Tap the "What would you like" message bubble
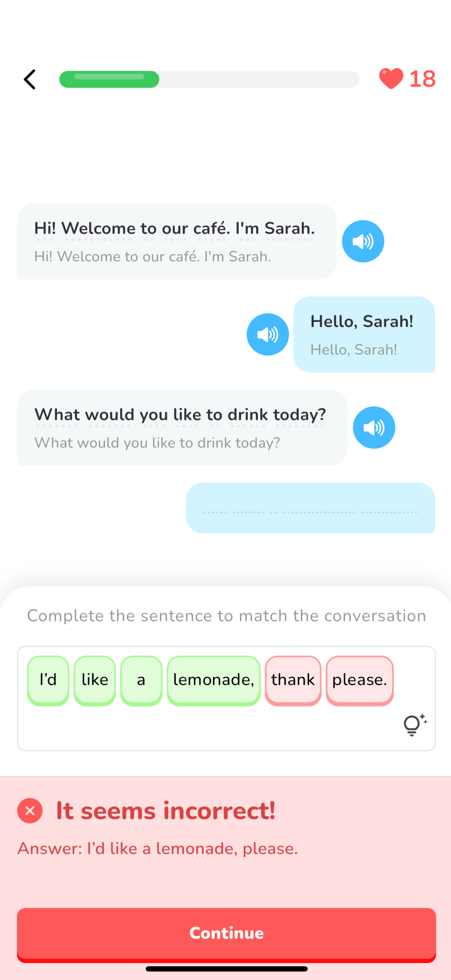 [182, 427]
